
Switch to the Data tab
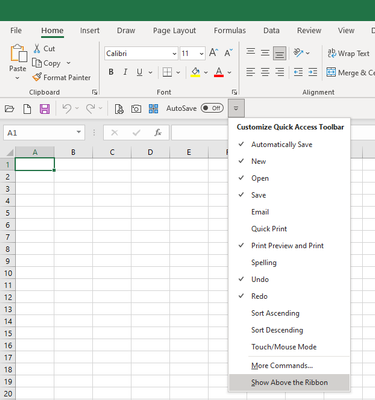271,31
